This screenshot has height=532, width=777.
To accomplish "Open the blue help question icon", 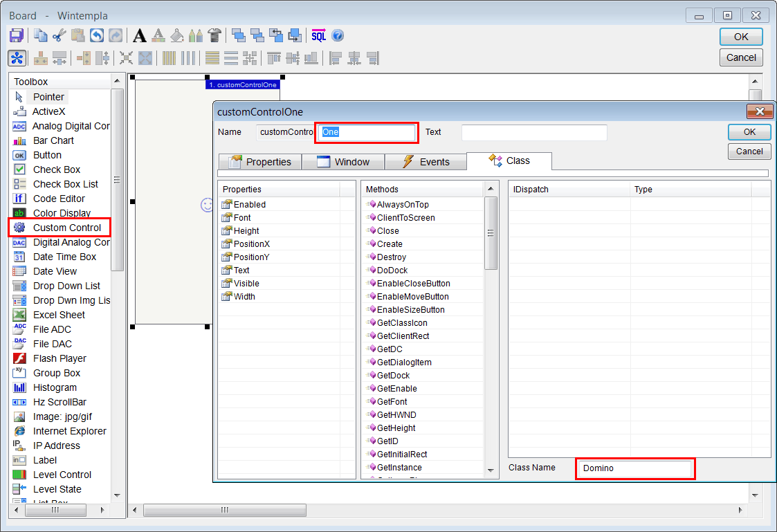I will [338, 36].
